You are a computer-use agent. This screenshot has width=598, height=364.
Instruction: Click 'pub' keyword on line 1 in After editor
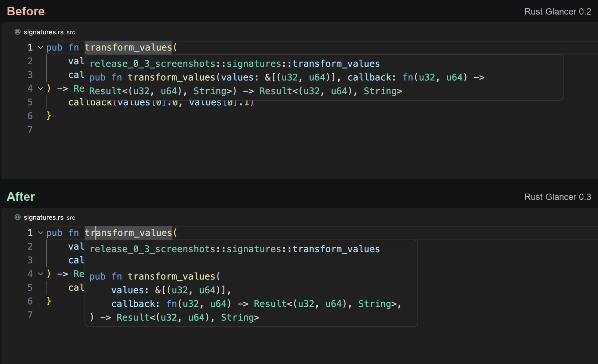(55, 233)
